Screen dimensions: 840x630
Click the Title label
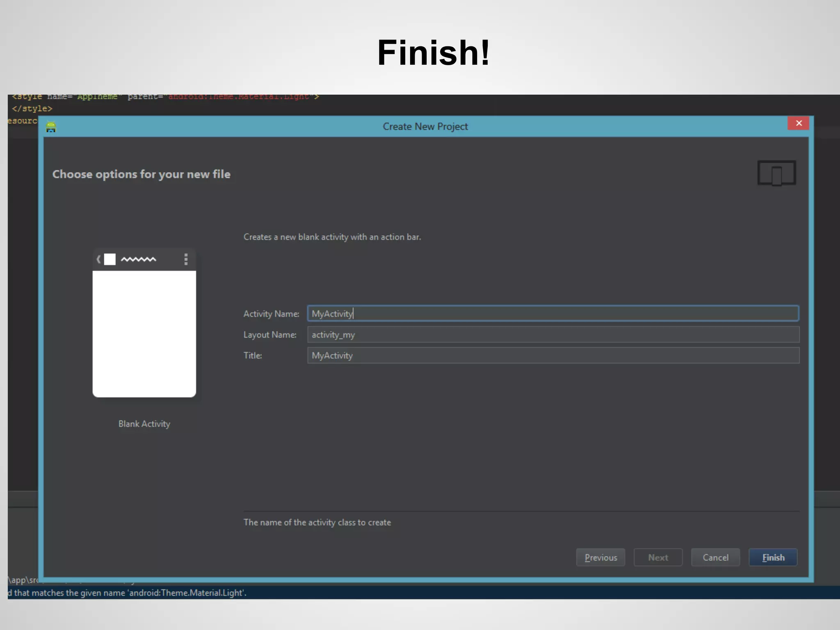253,356
